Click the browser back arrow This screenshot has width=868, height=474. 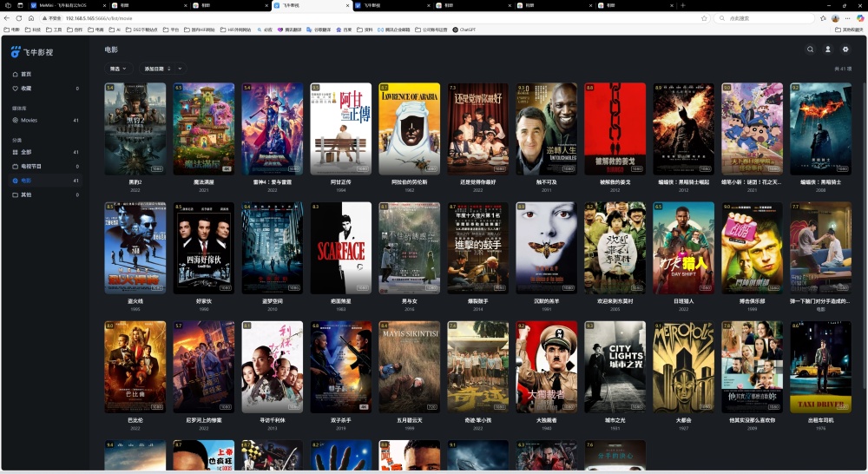tap(7, 18)
